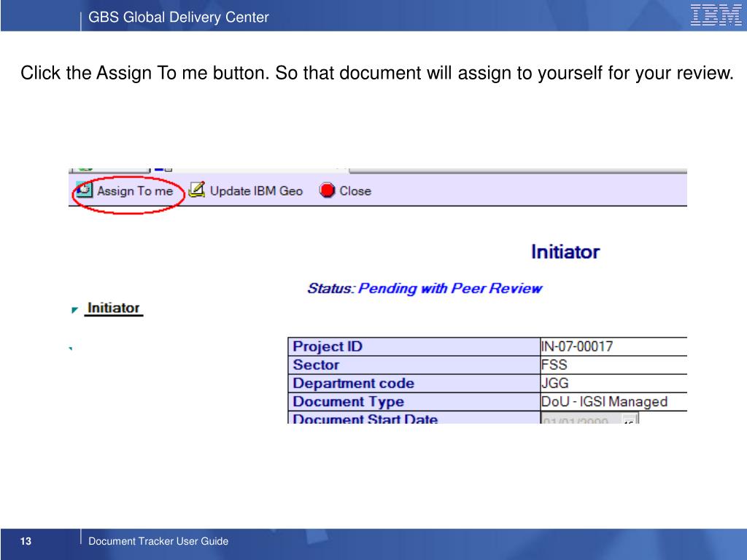Click the Document Type field label
The width and height of the screenshot is (747, 560).
[348, 402]
